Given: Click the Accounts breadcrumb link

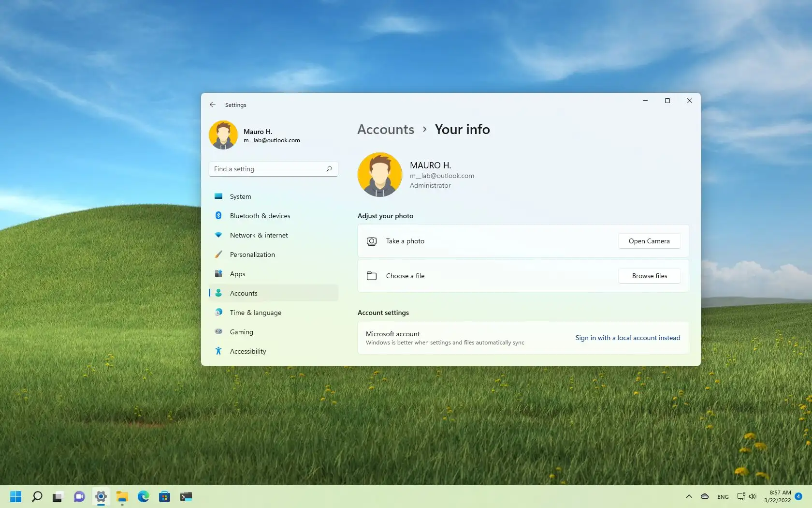Looking at the screenshot, I should [386, 130].
